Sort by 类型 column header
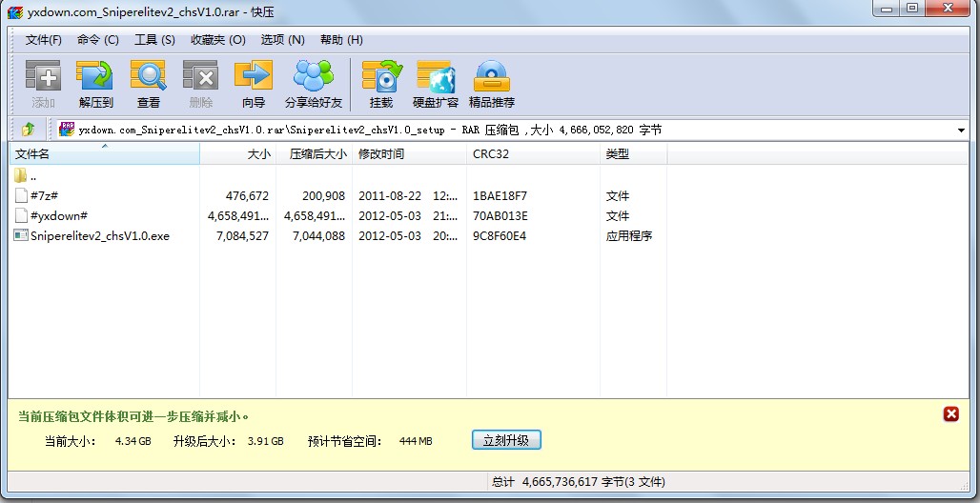980x503 pixels. pos(634,153)
